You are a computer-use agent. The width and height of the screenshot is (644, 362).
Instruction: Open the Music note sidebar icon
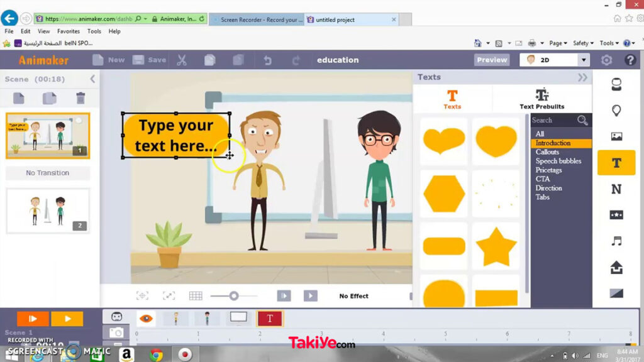point(616,241)
